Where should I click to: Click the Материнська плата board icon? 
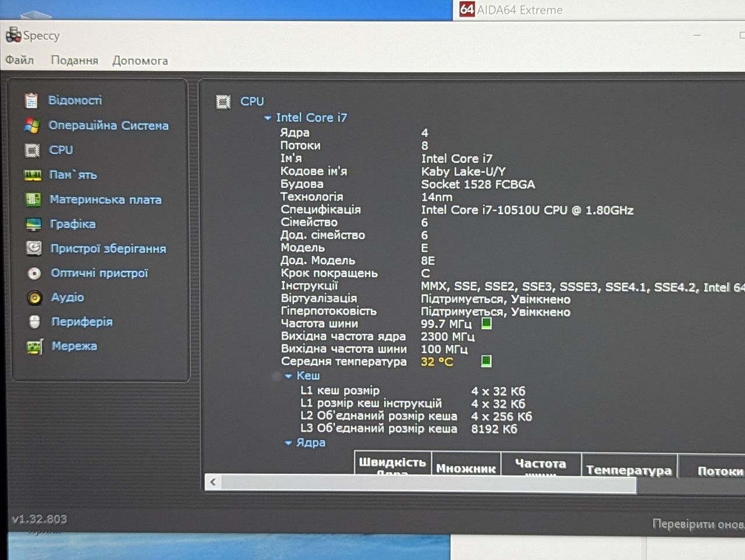pyautogui.click(x=33, y=199)
